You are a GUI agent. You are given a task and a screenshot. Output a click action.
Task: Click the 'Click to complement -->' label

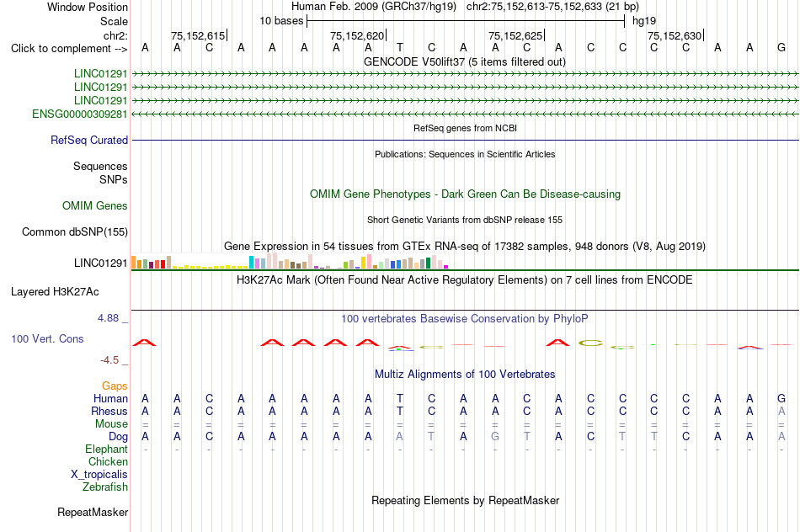click(69, 49)
